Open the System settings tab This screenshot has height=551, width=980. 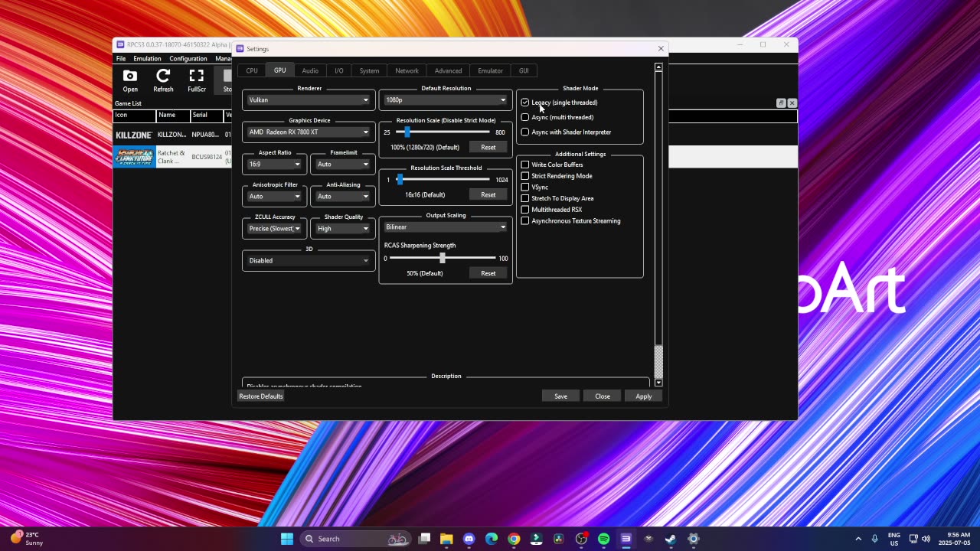(369, 71)
